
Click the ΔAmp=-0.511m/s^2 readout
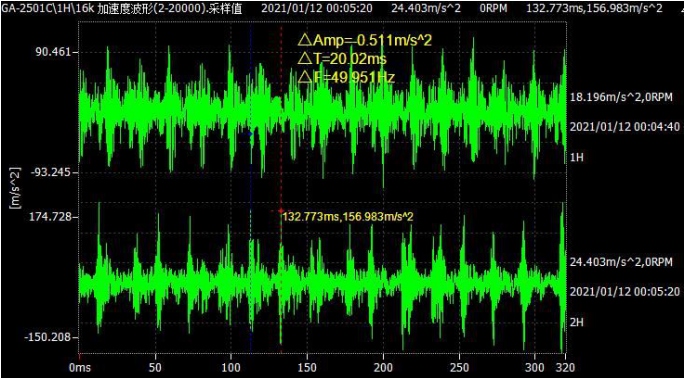click(365, 41)
